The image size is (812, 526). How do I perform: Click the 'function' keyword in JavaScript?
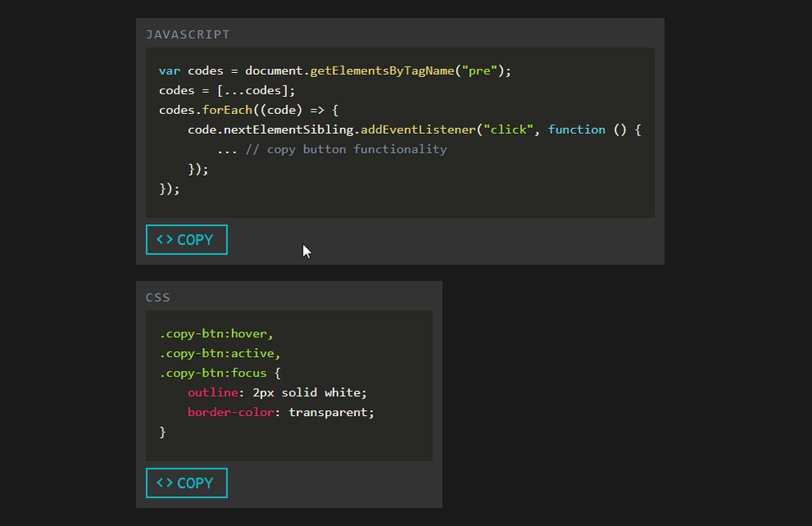click(577, 130)
